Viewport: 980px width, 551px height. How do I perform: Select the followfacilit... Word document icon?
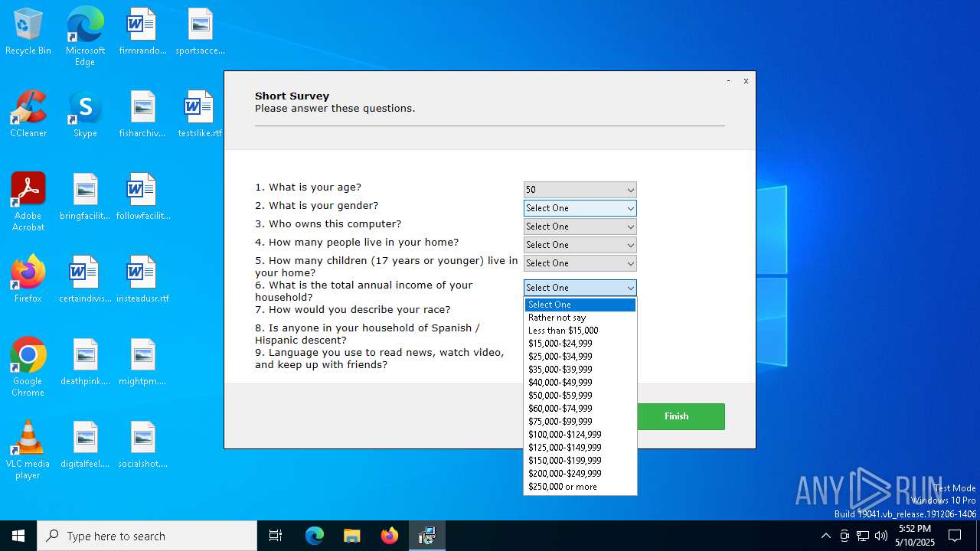coord(142,197)
